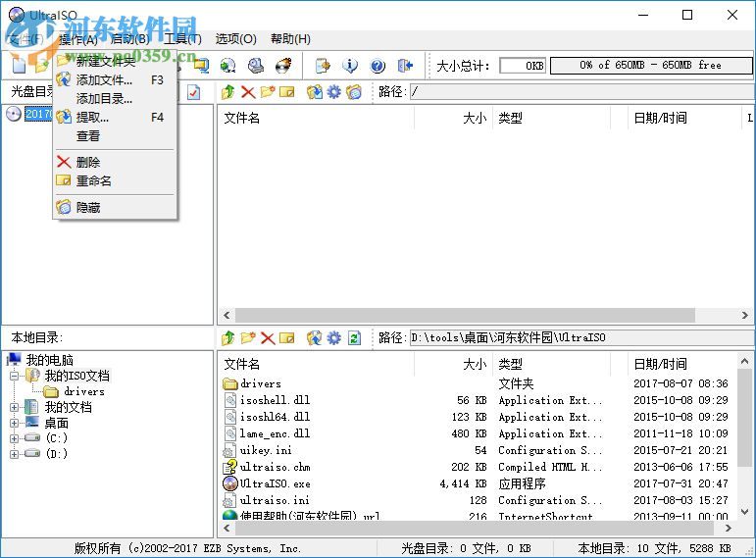Choose 添加目录... from the menu
Image resolution: width=756 pixels, height=558 pixels.
click(115, 98)
